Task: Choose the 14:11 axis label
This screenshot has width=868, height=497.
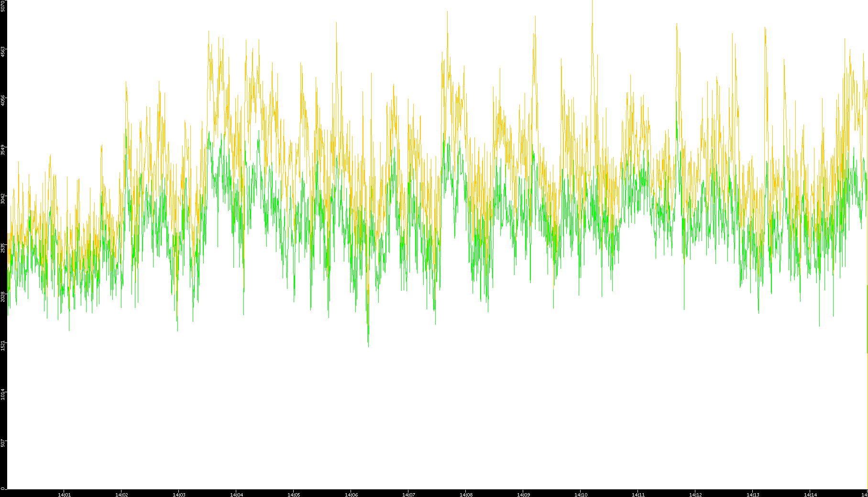Action: click(638, 495)
